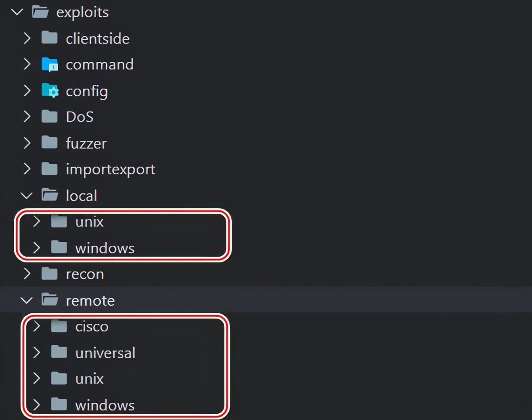Expand the importexport folder arrow

27,169
